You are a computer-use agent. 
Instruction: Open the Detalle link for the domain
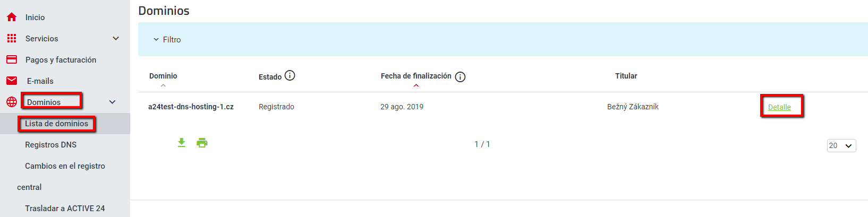click(x=779, y=107)
